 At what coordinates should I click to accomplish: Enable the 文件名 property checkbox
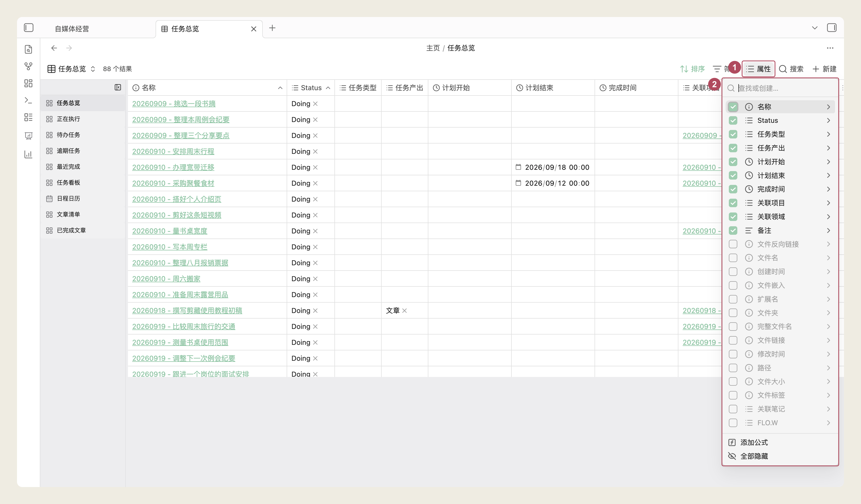[733, 258]
